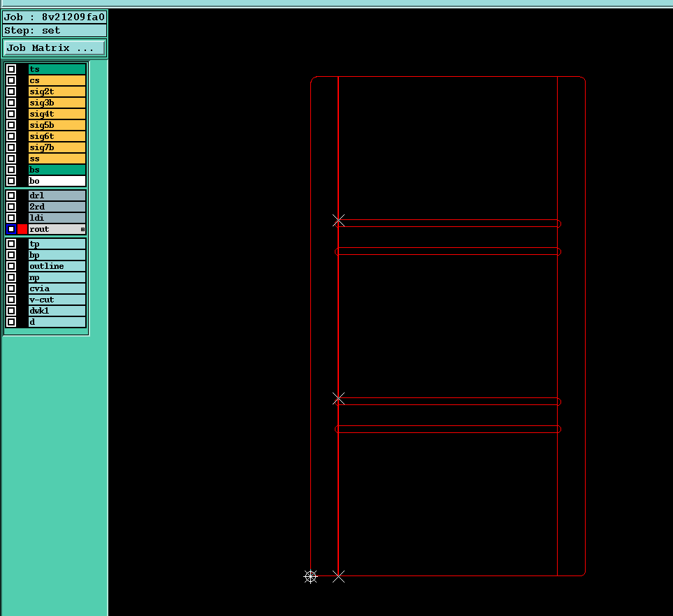Select the cs layer name
The width and height of the screenshot is (673, 616).
click(x=57, y=80)
